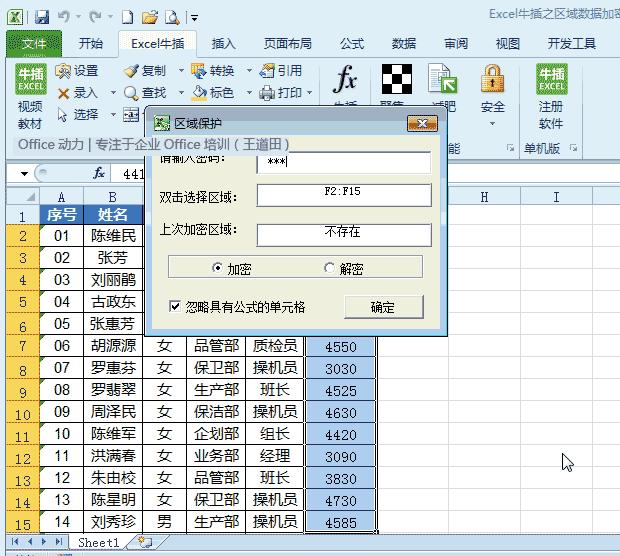The height and width of the screenshot is (556, 620).
Task: Click the 录入 tool
Action: pos(78,93)
